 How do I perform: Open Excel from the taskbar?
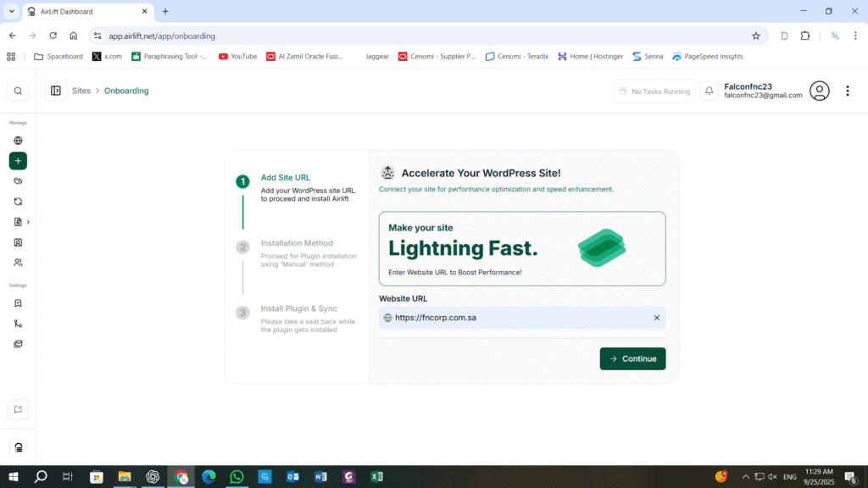[377, 477]
